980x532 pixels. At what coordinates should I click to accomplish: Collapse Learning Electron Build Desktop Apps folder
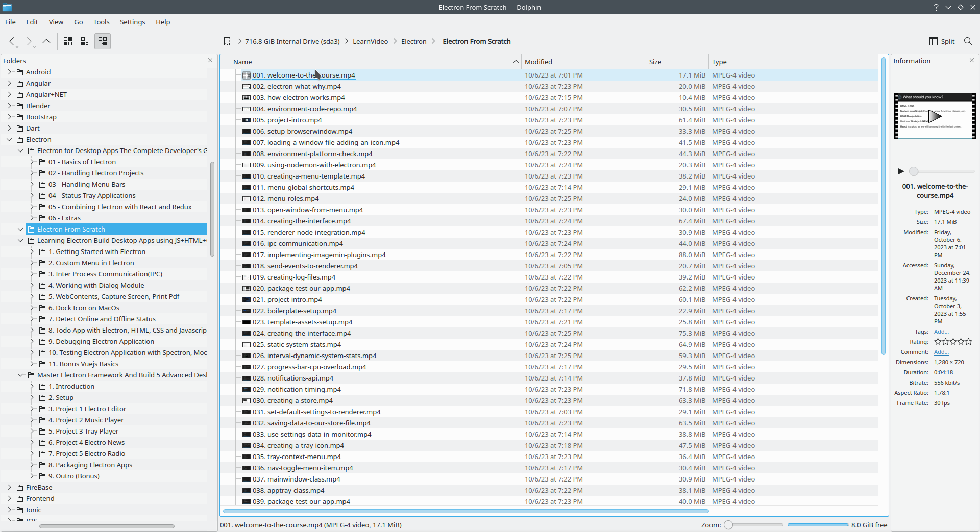(x=20, y=241)
